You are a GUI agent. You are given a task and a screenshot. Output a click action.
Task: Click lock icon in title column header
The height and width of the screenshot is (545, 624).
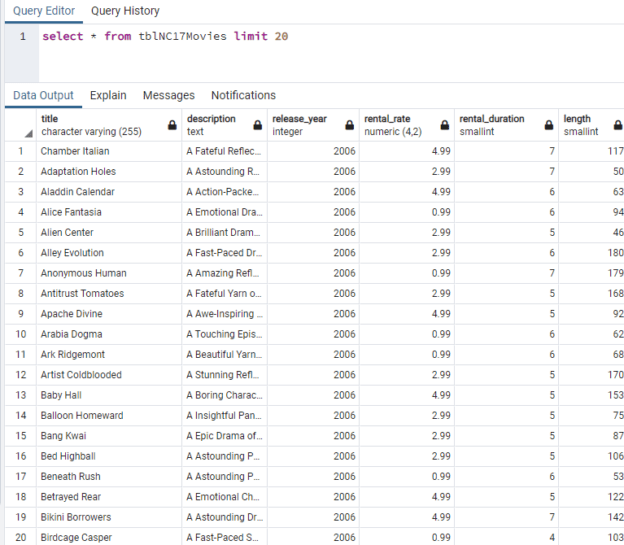click(x=172, y=125)
